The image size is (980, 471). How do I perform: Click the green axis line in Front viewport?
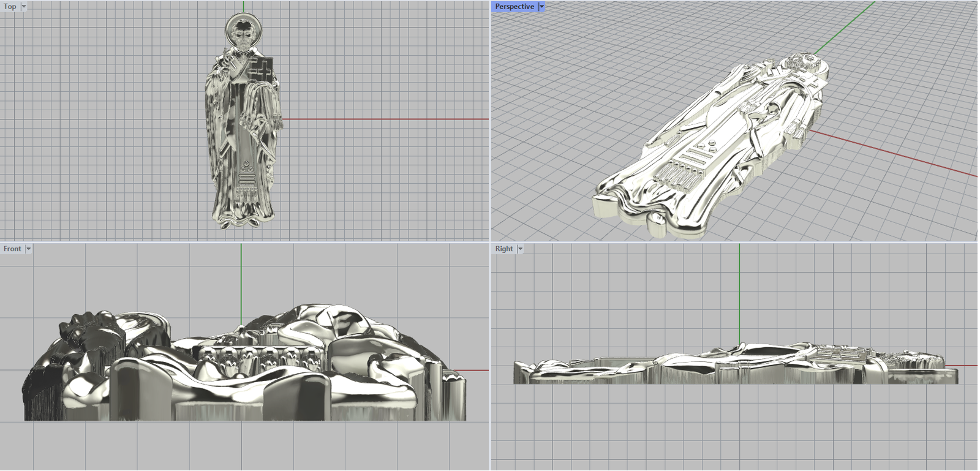[x=241, y=282]
